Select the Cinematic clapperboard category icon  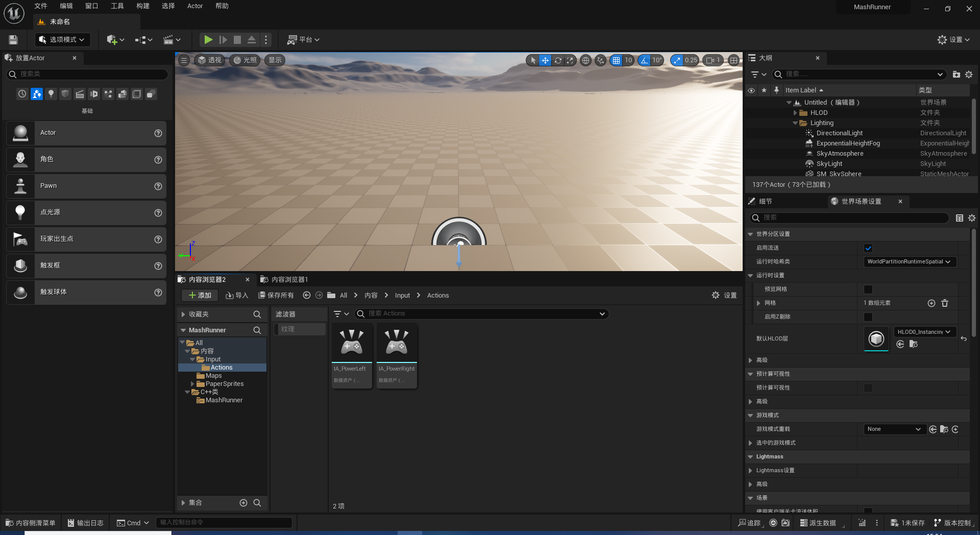(80, 94)
